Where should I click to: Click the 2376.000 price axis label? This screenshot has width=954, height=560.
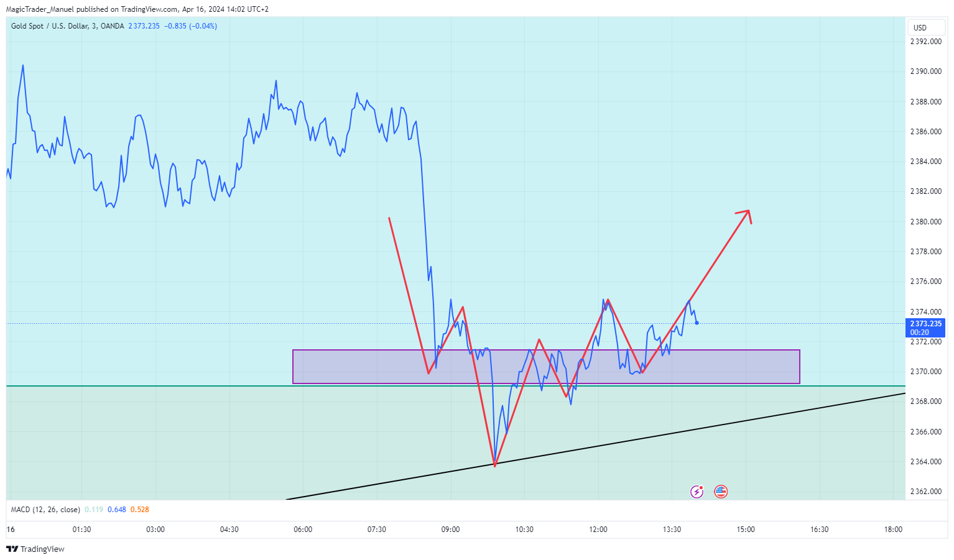click(x=926, y=282)
